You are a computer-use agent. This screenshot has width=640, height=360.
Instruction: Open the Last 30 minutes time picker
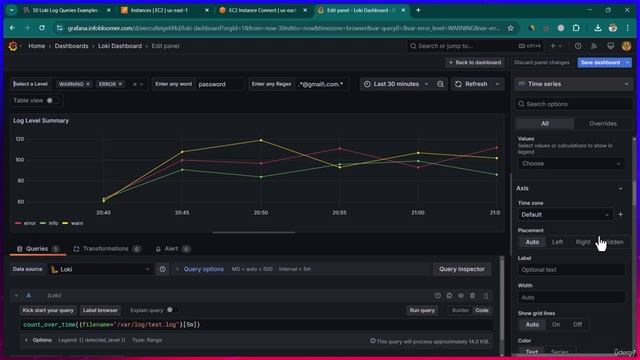396,84
